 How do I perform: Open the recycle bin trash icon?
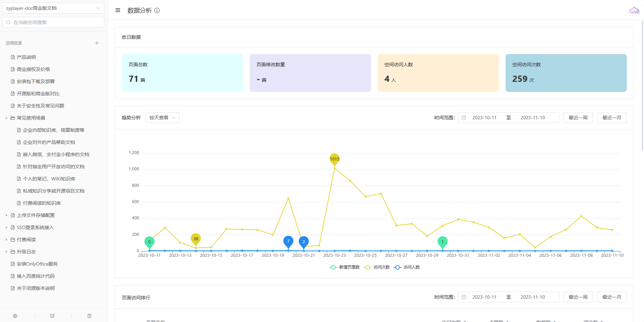coord(89,316)
